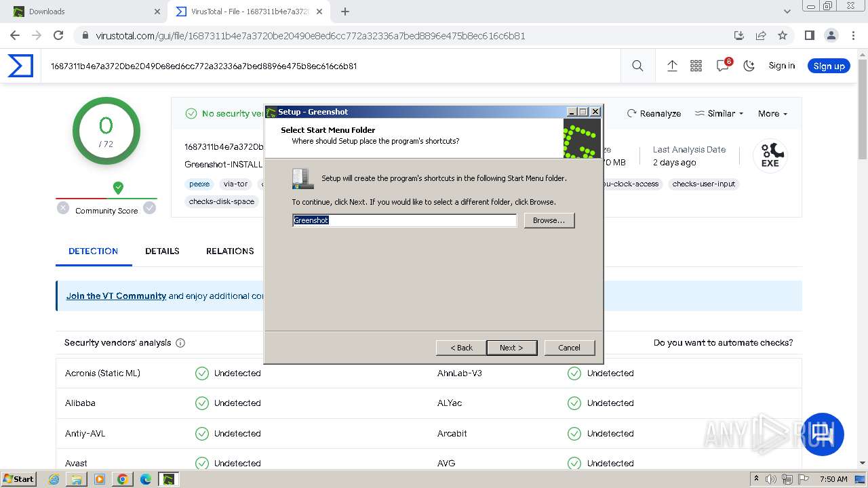Click the network tray icon
The height and width of the screenshot is (488, 868).
(788, 479)
